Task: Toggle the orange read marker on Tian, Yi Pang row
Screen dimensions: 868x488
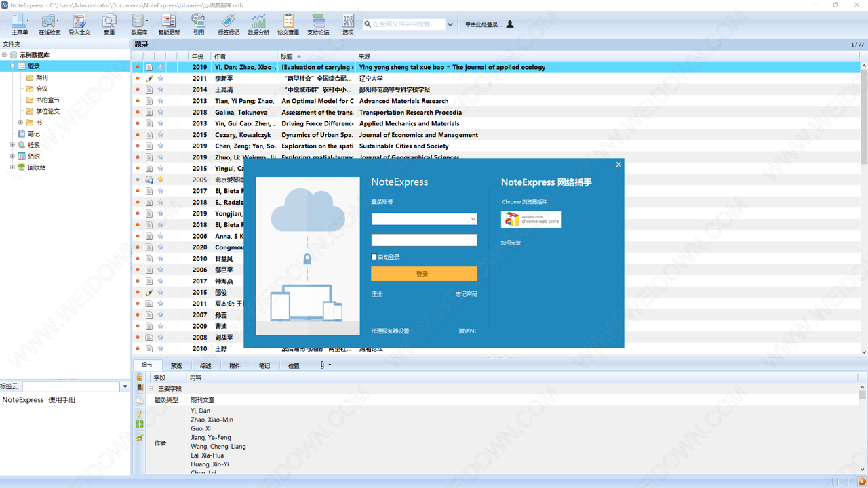Action: [x=138, y=101]
